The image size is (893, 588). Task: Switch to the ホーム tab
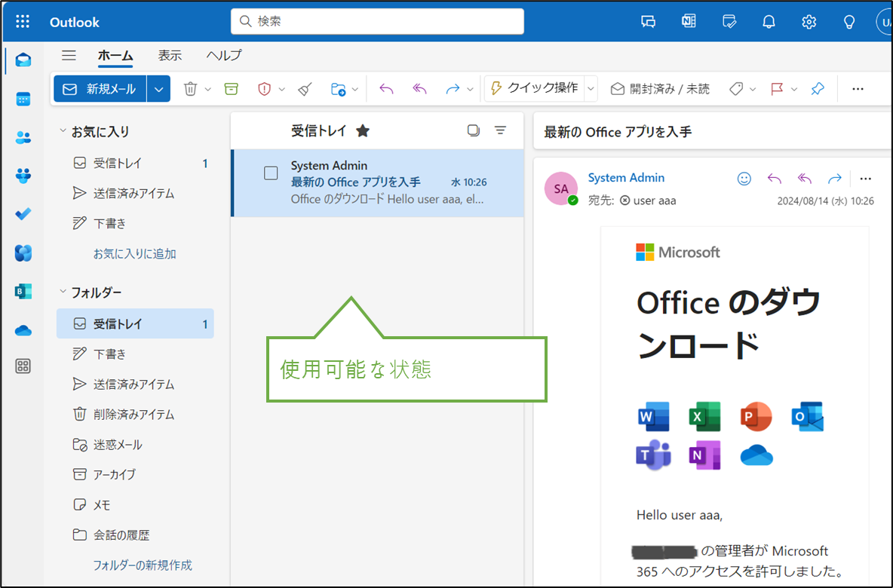pos(115,55)
